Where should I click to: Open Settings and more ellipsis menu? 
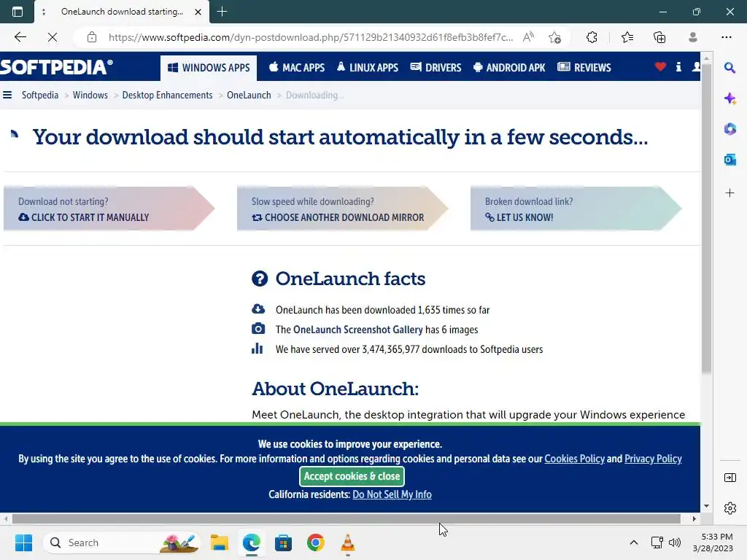(x=726, y=37)
